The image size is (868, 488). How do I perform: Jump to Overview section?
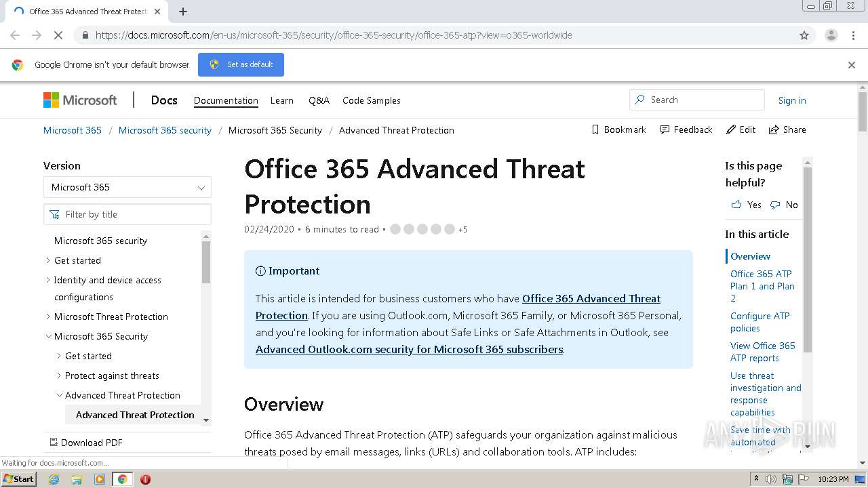[750, 256]
